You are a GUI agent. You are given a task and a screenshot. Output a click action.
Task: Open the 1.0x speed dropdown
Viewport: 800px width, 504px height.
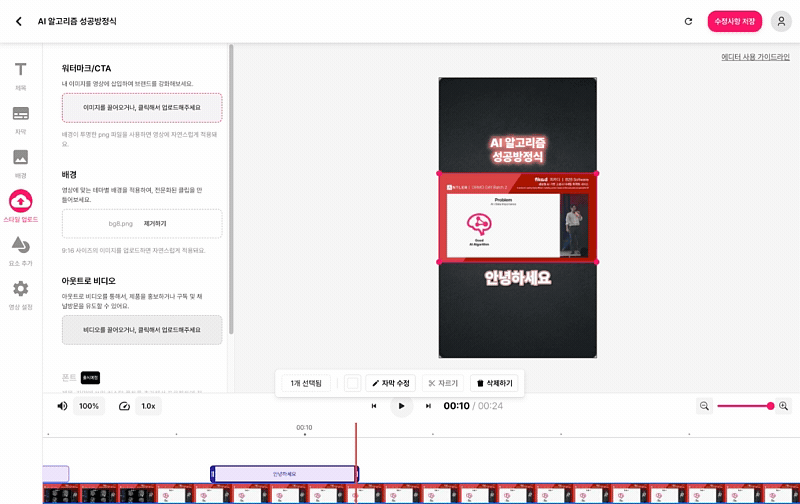tap(148, 406)
